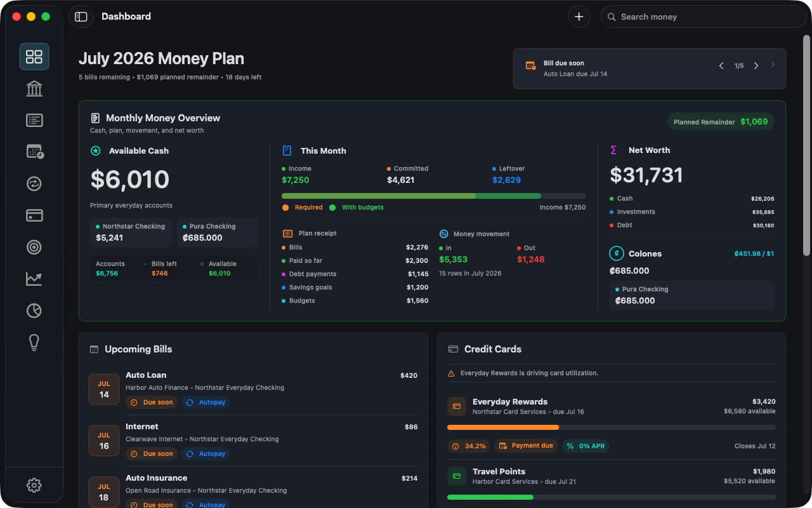
Task: Open the Northstar Checking account tile
Action: [x=131, y=232]
